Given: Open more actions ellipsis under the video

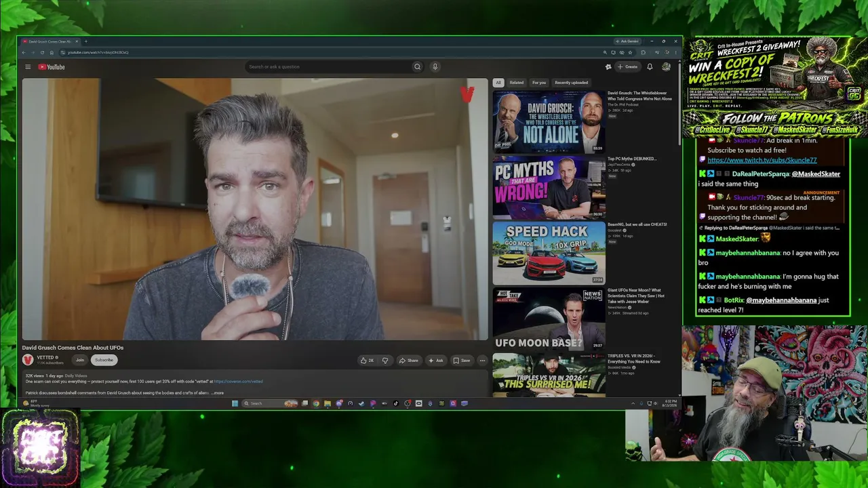Looking at the screenshot, I should tap(482, 361).
